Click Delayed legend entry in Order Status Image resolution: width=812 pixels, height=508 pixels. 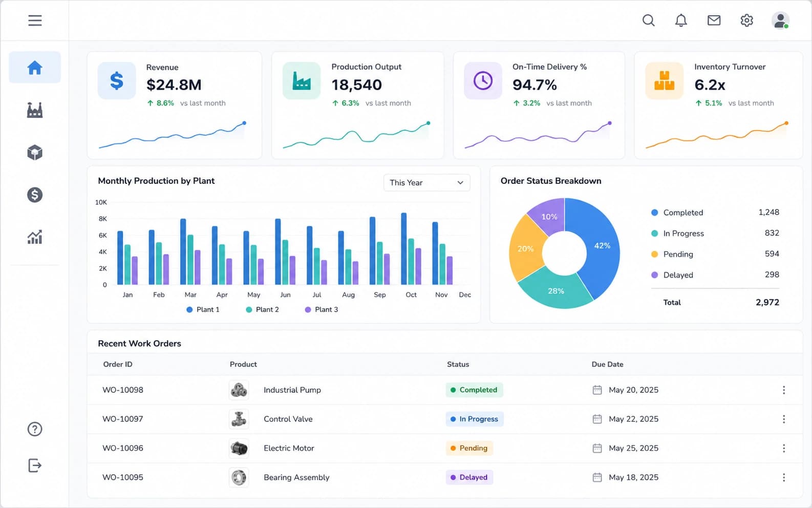click(x=715, y=274)
